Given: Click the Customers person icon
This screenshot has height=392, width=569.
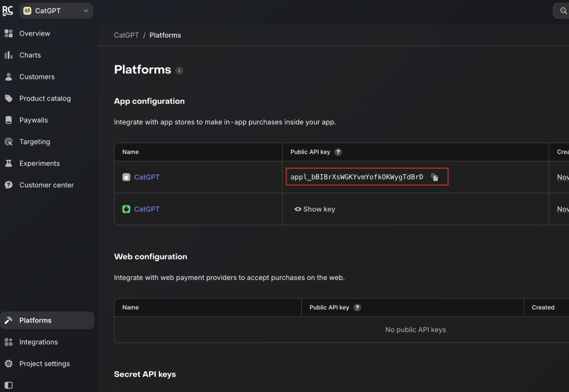Looking at the screenshot, I should [x=9, y=77].
